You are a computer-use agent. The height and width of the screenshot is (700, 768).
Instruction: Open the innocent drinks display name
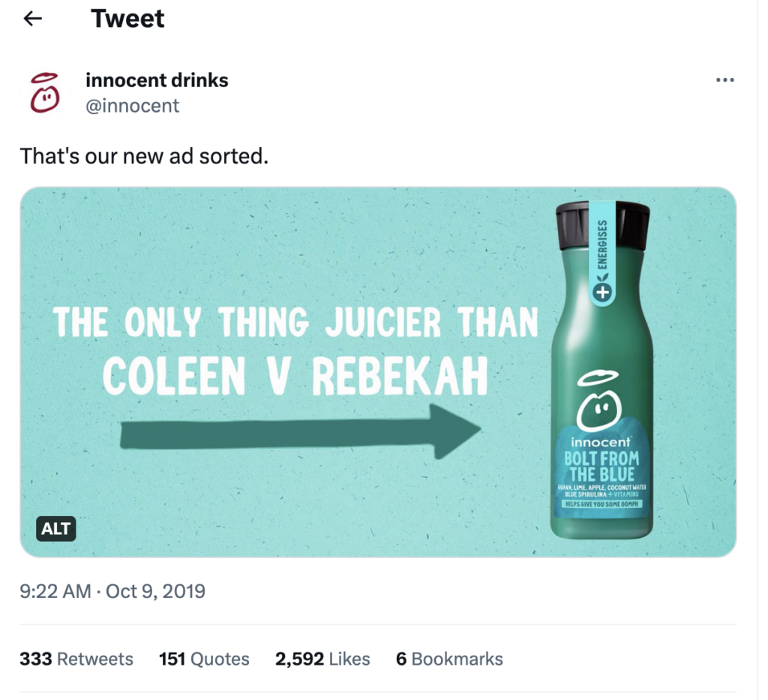[157, 80]
